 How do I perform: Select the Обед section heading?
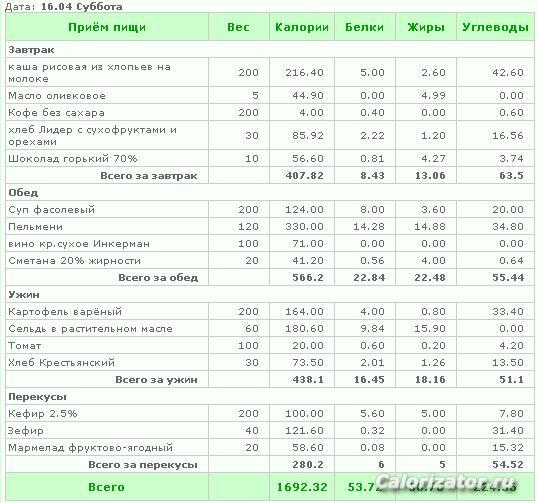pyautogui.click(x=23, y=192)
